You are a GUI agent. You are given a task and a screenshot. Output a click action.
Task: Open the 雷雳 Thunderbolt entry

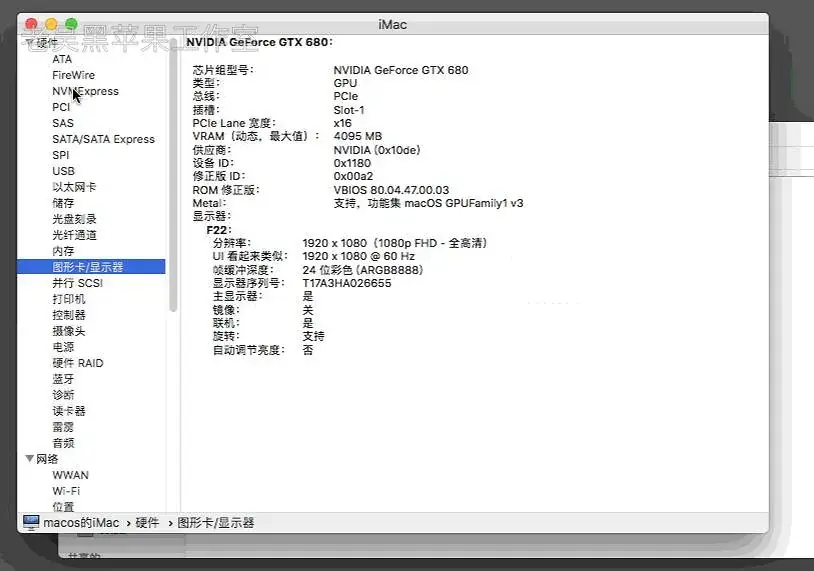coord(63,427)
